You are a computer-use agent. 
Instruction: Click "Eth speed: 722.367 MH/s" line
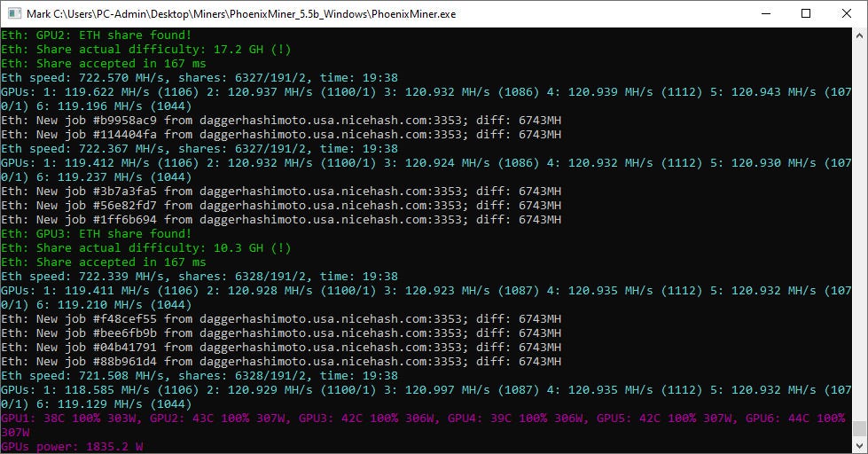pyautogui.click(x=199, y=148)
